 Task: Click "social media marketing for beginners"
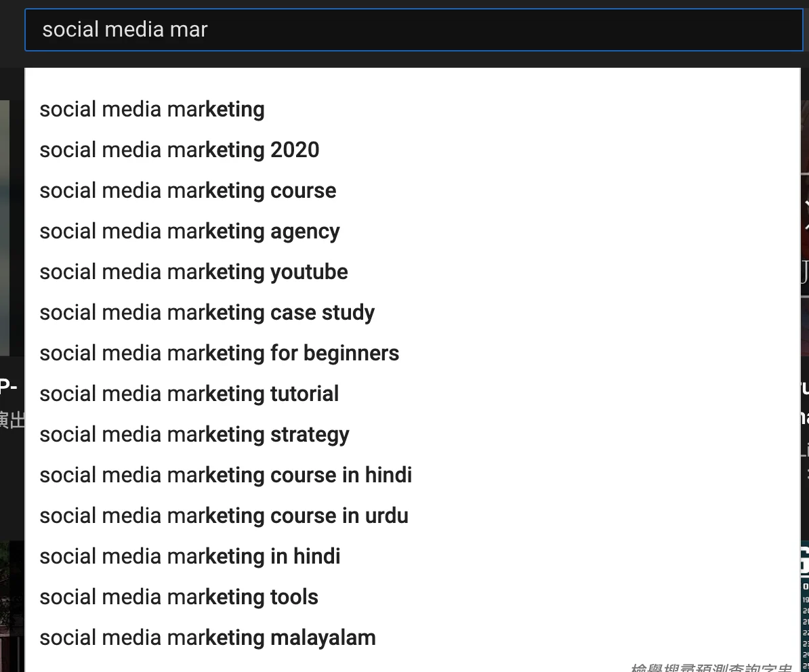(220, 353)
